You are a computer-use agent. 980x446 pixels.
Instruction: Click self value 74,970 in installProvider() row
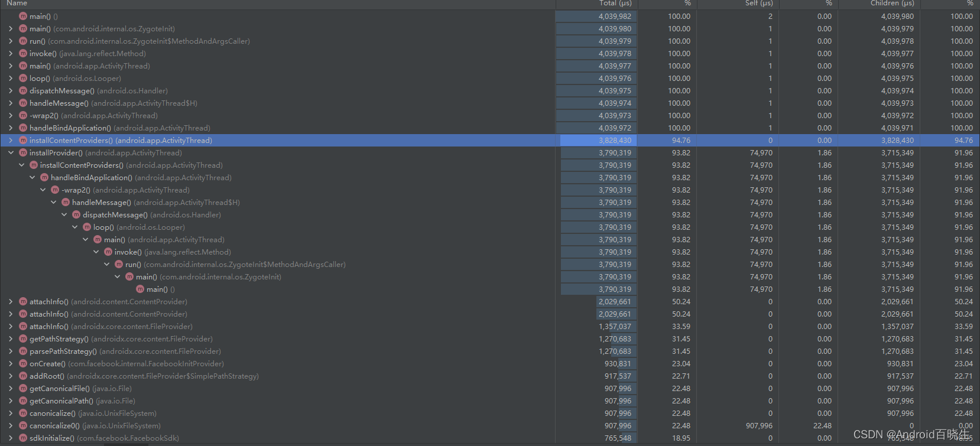point(761,152)
